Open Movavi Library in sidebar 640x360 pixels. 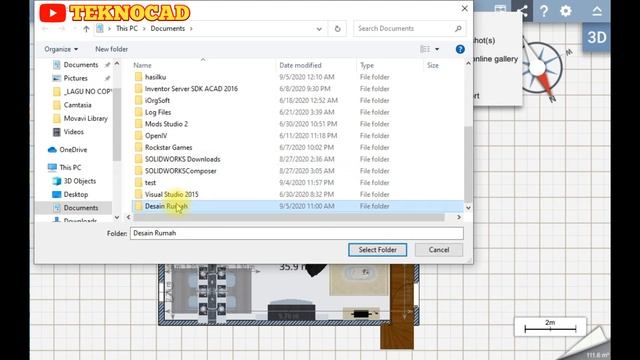[85, 118]
